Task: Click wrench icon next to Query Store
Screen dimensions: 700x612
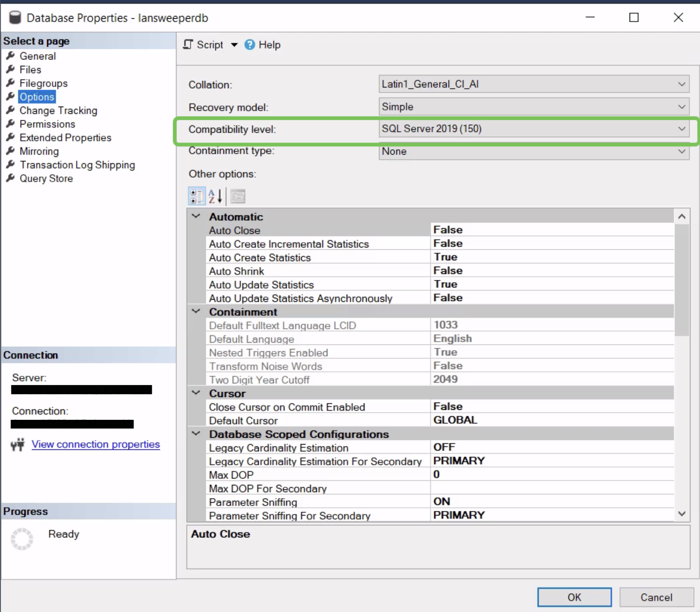Action: [11, 178]
